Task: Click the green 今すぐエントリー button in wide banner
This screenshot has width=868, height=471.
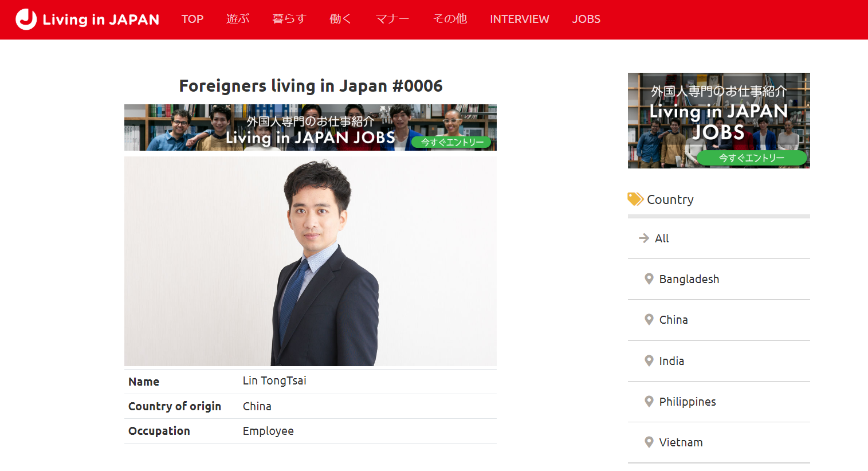Action: [x=451, y=142]
